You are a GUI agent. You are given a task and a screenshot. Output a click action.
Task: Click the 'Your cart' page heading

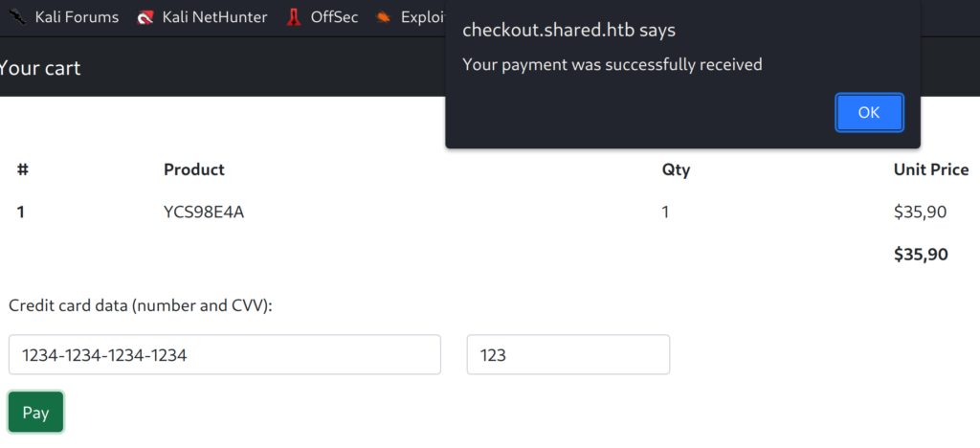click(x=40, y=68)
